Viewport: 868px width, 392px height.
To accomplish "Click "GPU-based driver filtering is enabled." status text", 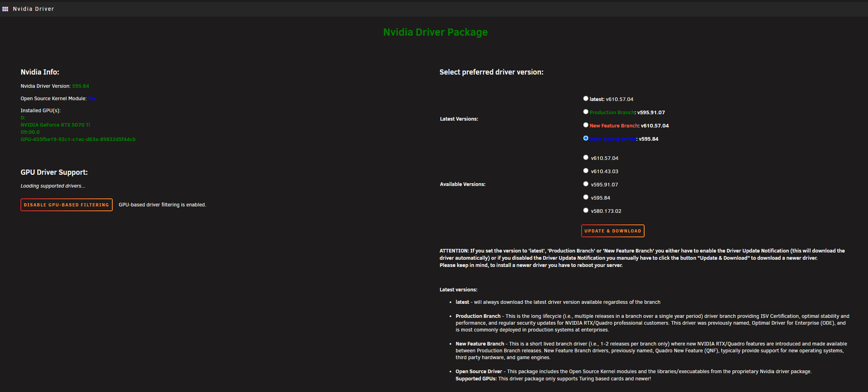I will click(162, 205).
